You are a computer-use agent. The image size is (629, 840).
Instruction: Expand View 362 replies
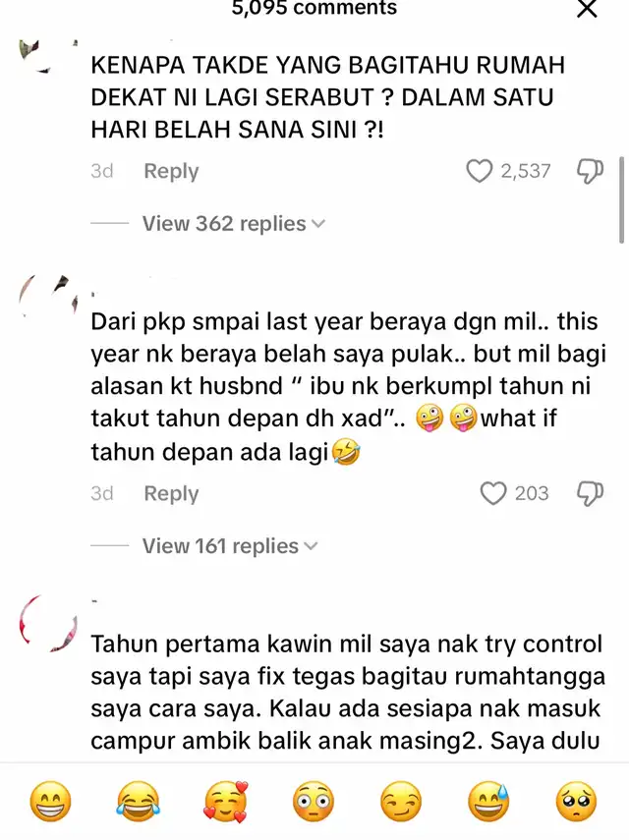(x=234, y=223)
